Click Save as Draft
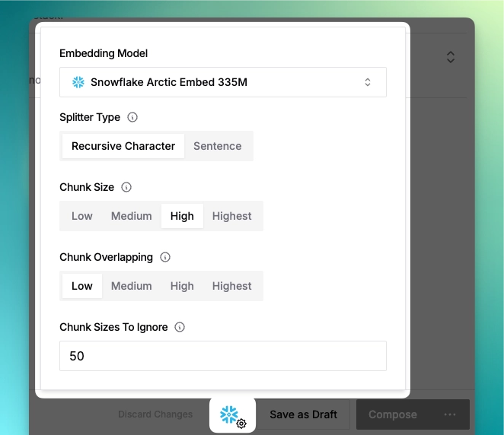The width and height of the screenshot is (504, 435). point(304,414)
